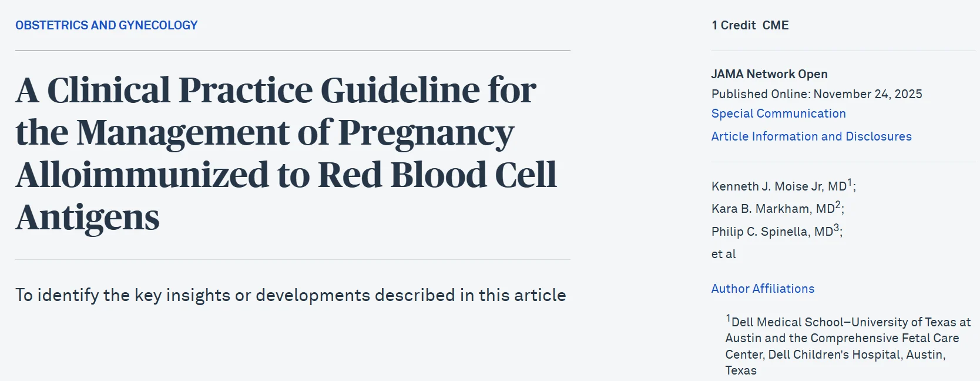The height and width of the screenshot is (381, 980).
Task: Click superscript 3 after Spinella's name
Action: tap(837, 228)
